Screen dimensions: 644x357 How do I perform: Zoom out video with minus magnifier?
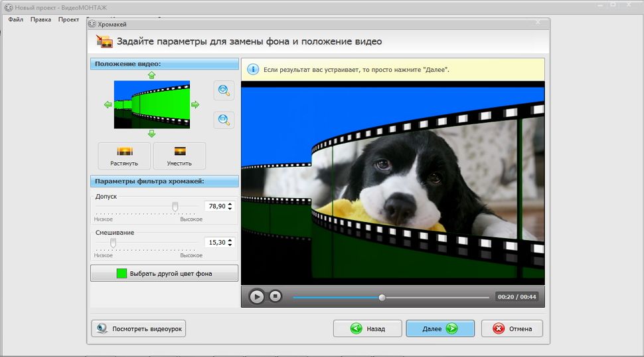[x=224, y=120]
